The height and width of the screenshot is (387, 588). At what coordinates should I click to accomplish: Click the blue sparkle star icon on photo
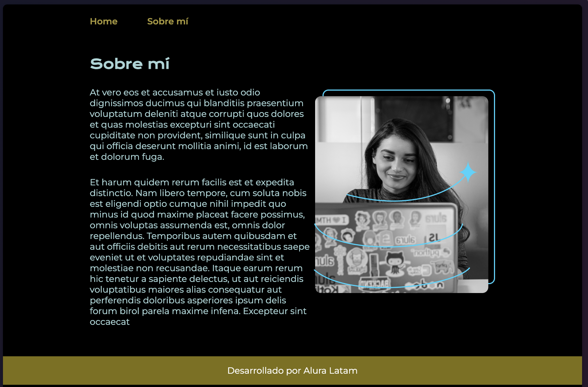pos(468,172)
